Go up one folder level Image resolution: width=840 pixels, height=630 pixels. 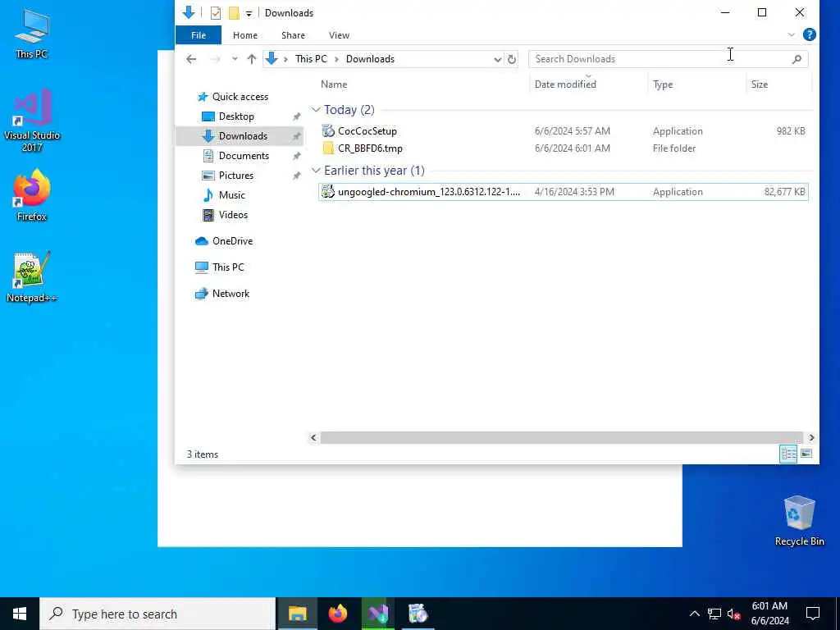click(x=252, y=59)
